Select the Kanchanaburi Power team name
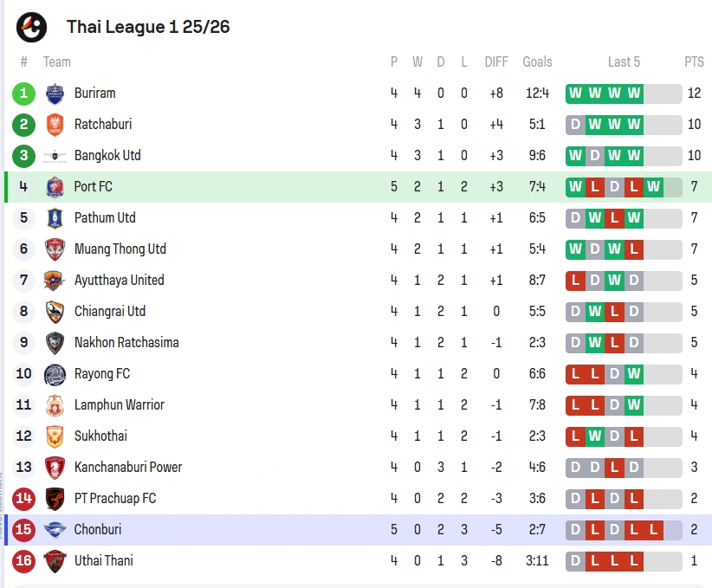This screenshot has height=588, width=712. [x=128, y=468]
